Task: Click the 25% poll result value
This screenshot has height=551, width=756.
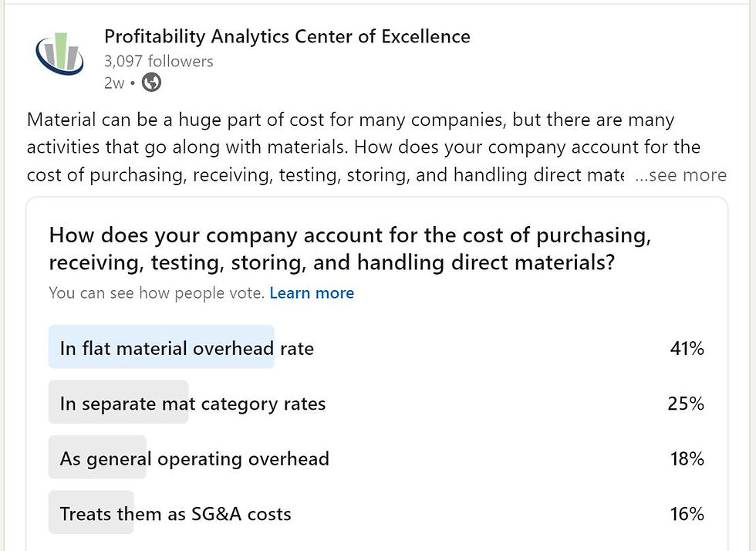Action: click(687, 404)
